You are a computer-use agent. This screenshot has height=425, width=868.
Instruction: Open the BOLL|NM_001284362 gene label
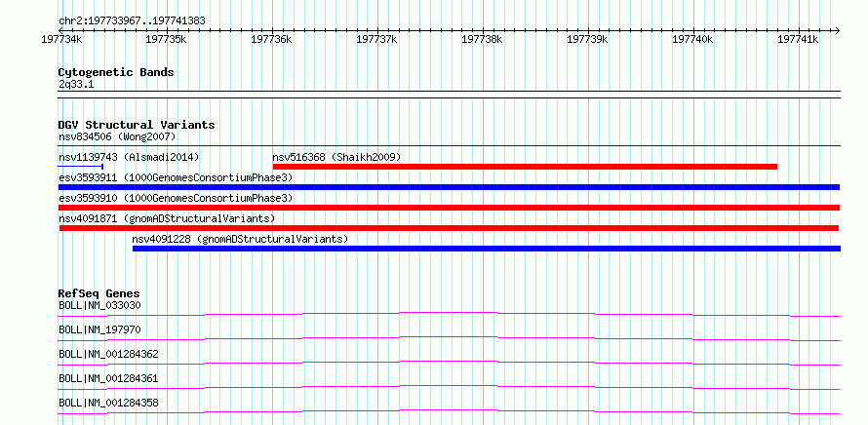108,354
